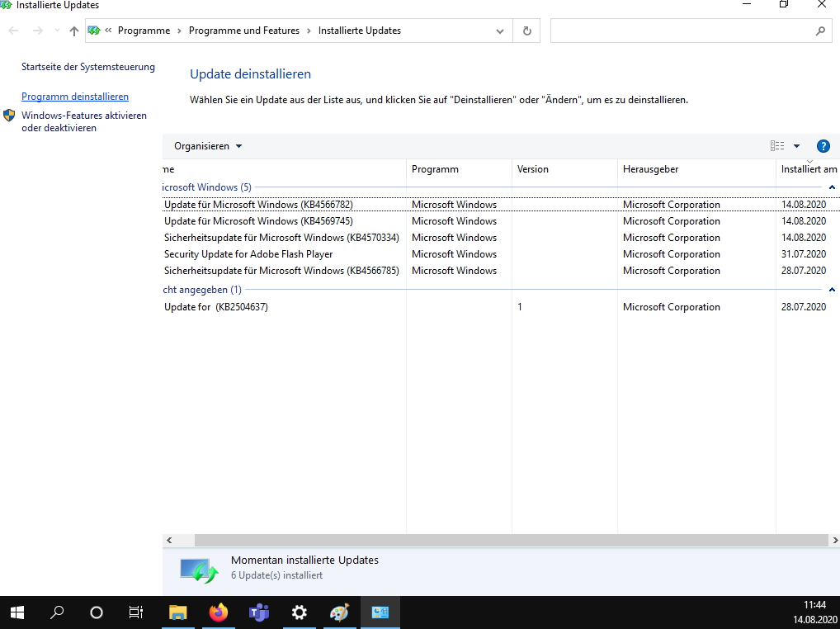840x629 pixels.
Task: Open the view options dropdown arrow
Action: (796, 146)
